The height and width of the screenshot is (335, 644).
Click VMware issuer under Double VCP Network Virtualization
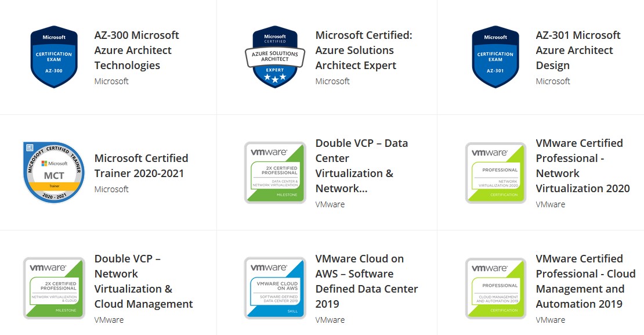[x=109, y=320]
